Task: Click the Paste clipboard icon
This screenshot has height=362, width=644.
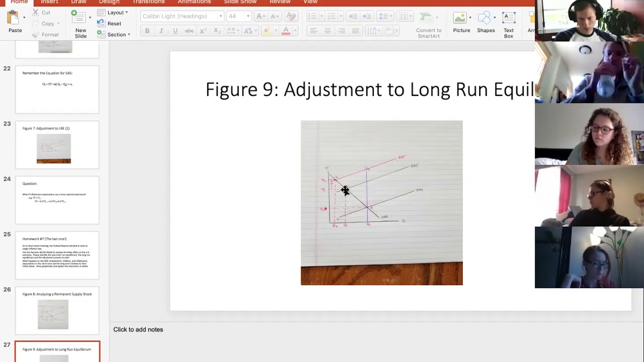Action: pyautogui.click(x=13, y=18)
